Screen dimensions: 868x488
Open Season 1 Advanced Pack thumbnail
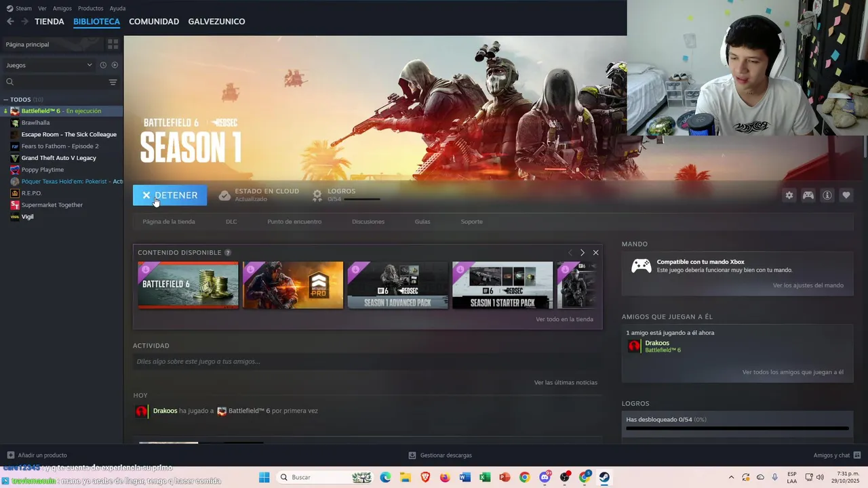(397, 285)
